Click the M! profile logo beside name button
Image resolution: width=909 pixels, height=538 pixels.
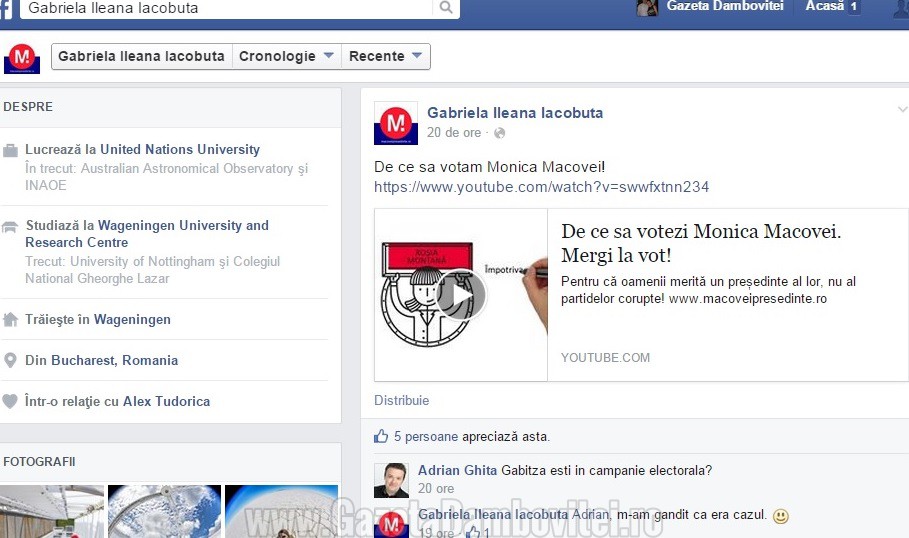coord(22,59)
